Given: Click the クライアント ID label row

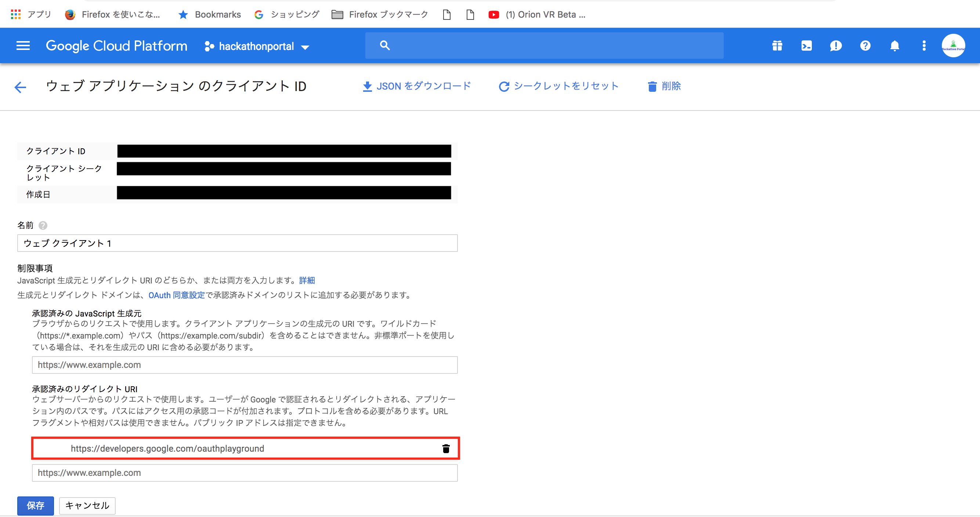Looking at the screenshot, I should (238, 151).
